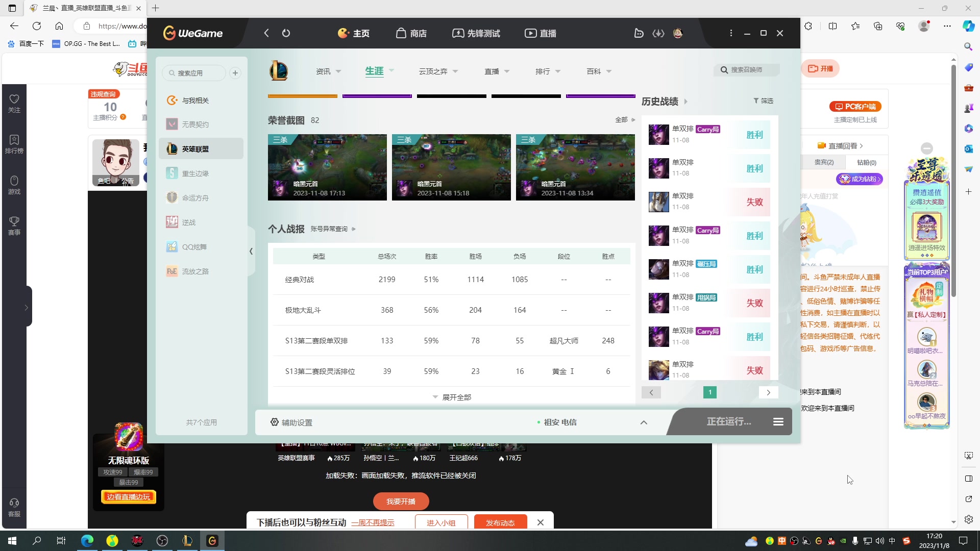This screenshot has height=551, width=980.
Task: Open 历史战绩 full history arrow
Action: [x=685, y=102]
